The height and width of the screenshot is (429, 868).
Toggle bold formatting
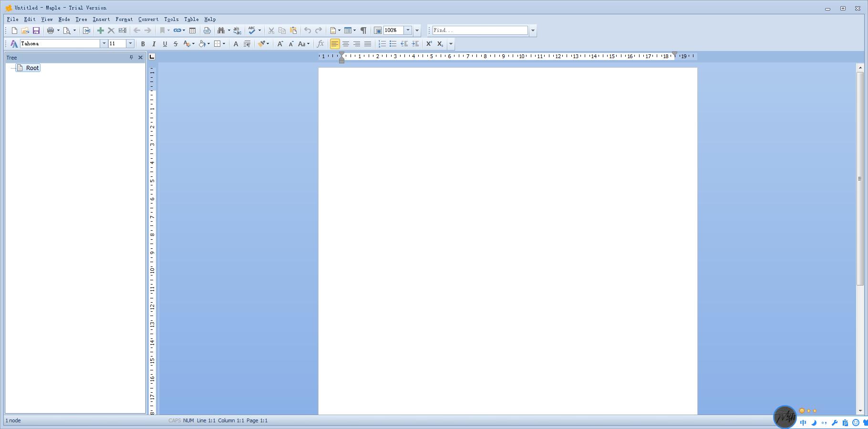143,44
